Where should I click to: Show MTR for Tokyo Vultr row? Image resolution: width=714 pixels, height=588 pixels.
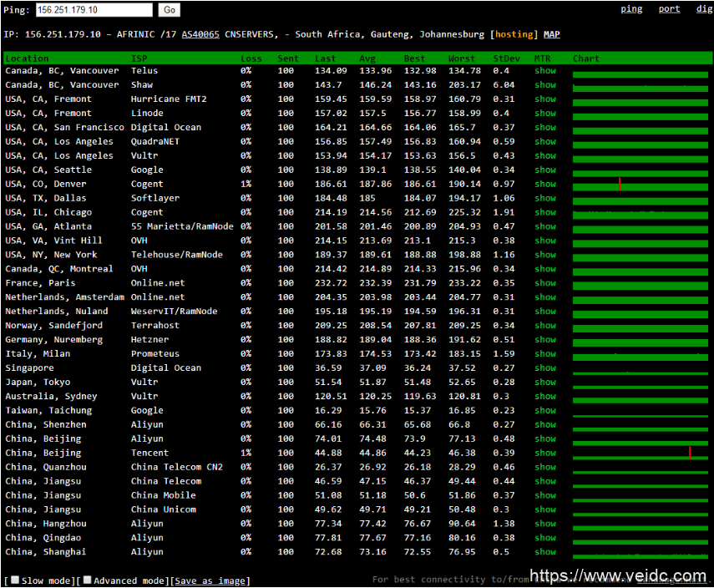545,382
